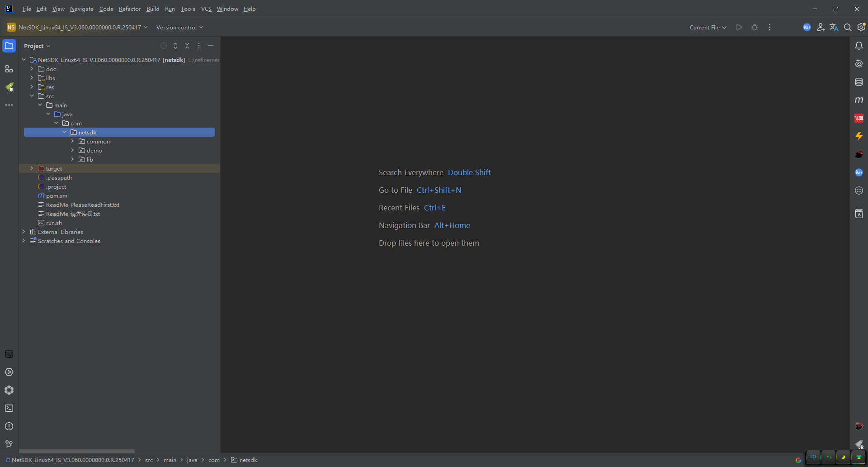This screenshot has height=467, width=868.
Task: Click the Go to File Ctrl+Shift+N shortcut link
Action: tap(439, 190)
